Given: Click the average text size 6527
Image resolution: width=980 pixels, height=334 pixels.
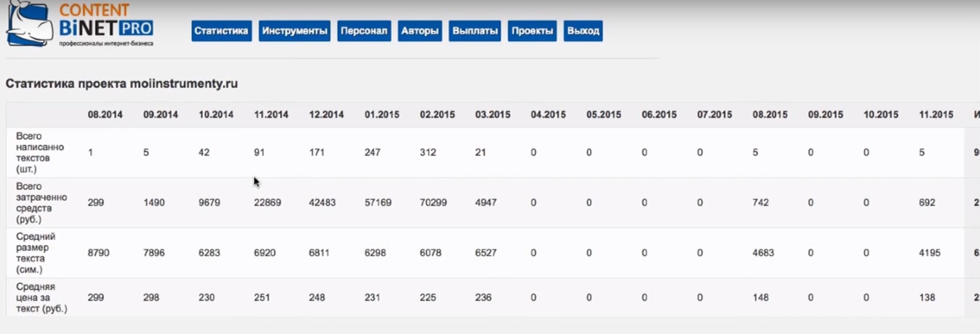Looking at the screenshot, I should pos(486,253).
